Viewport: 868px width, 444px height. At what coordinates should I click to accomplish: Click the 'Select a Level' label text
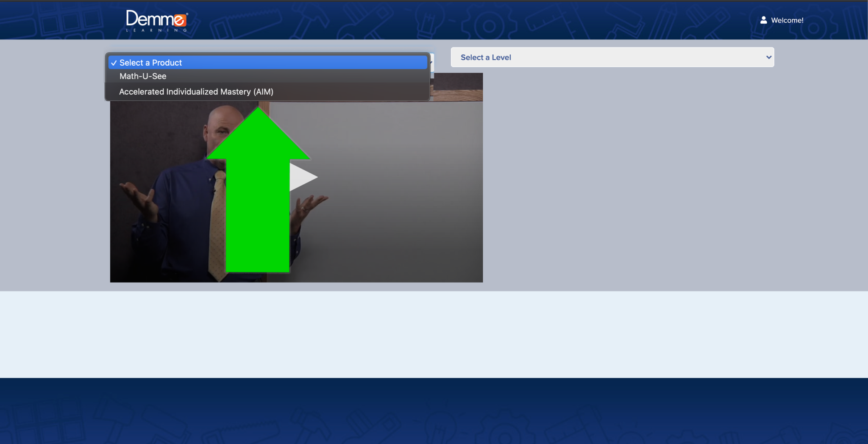486,57
